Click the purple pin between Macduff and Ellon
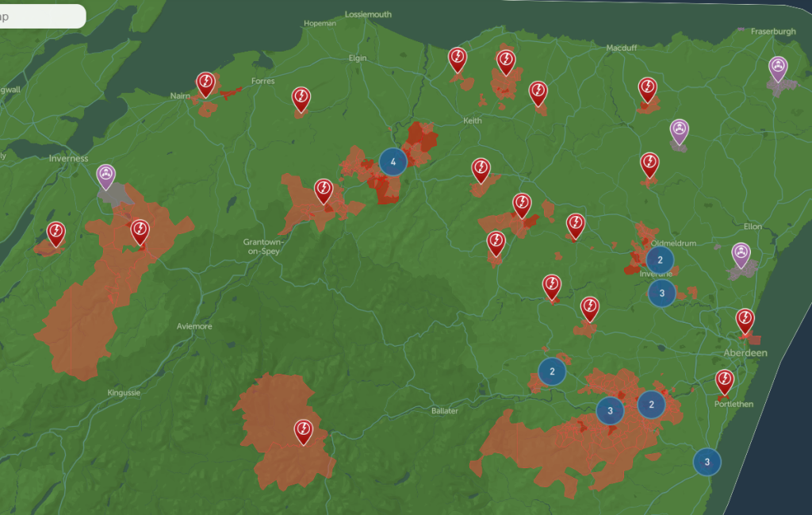 [679, 130]
